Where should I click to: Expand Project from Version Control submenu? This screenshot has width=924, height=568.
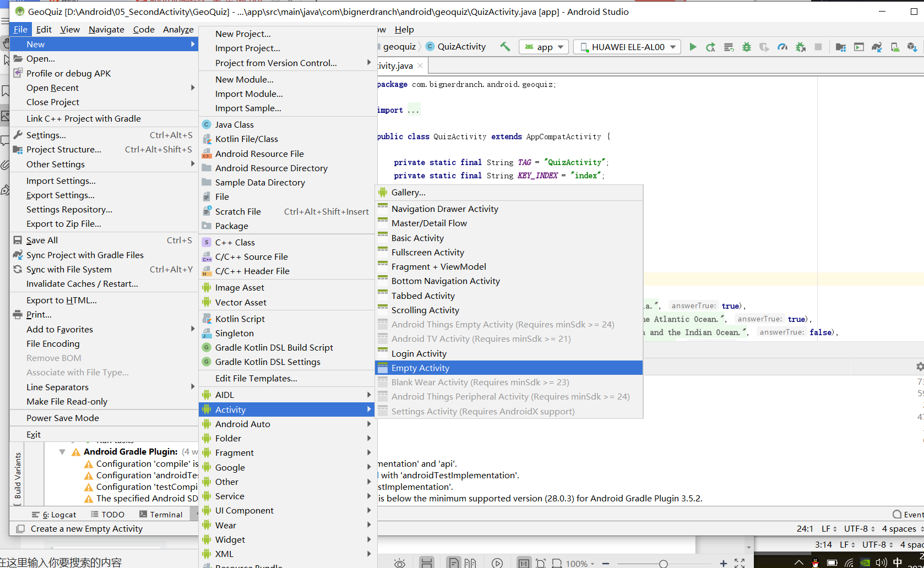[286, 63]
